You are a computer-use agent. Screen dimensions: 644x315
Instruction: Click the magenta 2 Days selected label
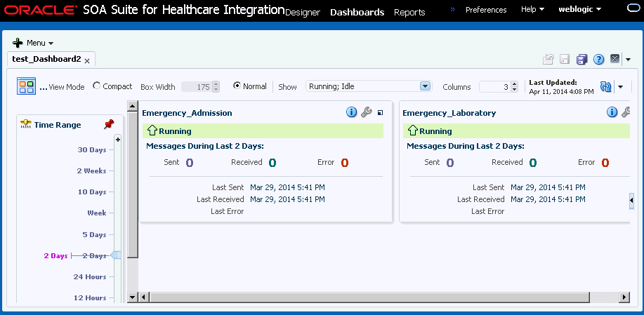click(x=55, y=255)
